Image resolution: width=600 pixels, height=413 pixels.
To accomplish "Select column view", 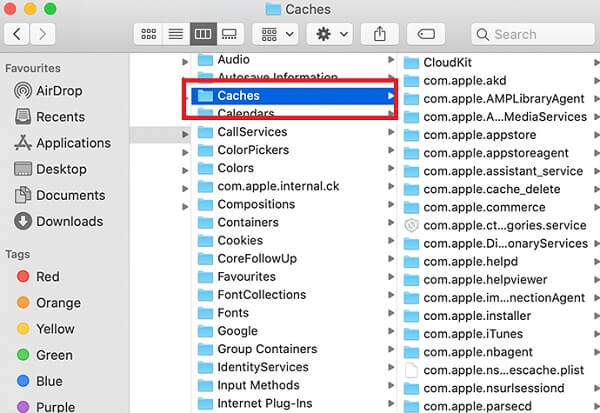I will coord(203,34).
